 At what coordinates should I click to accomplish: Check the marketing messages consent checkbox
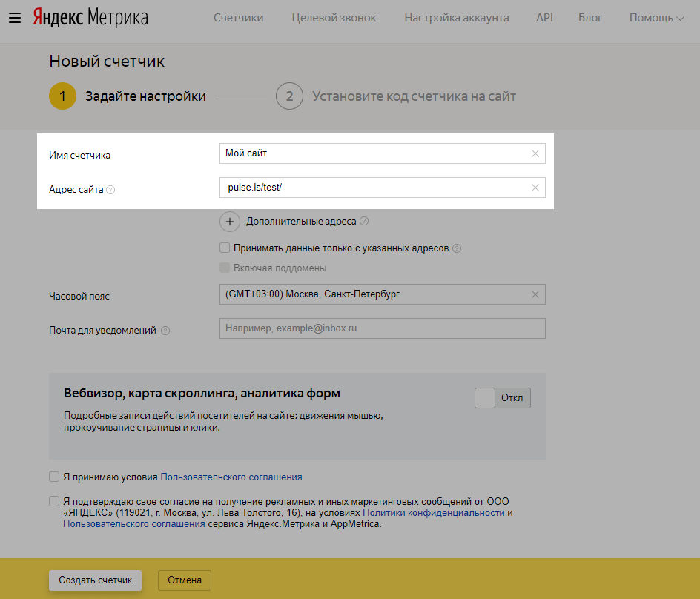54,500
